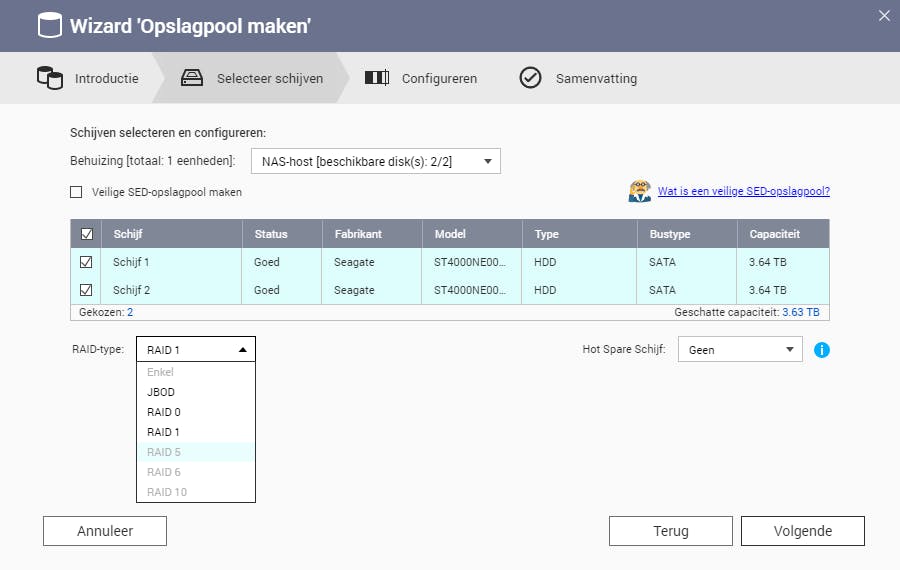Screen dimensions: 900x570
Task: Close the wizard with the X icon
Action: (883, 16)
